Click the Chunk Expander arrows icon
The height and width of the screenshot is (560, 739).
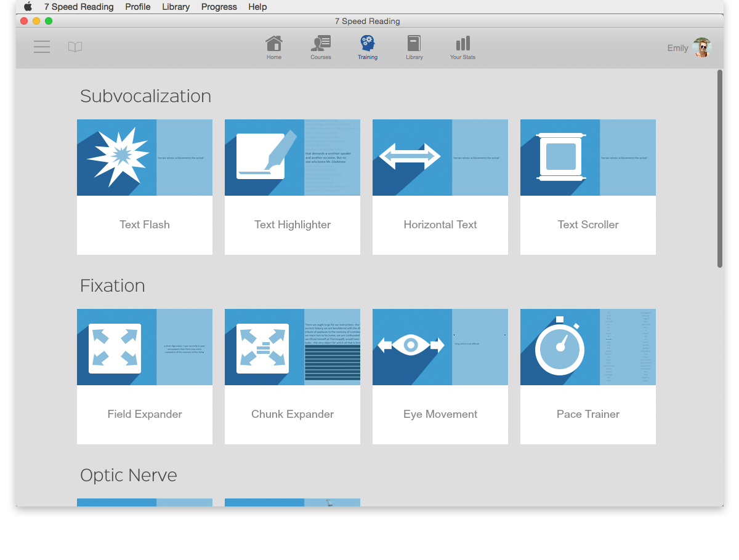[x=263, y=348]
